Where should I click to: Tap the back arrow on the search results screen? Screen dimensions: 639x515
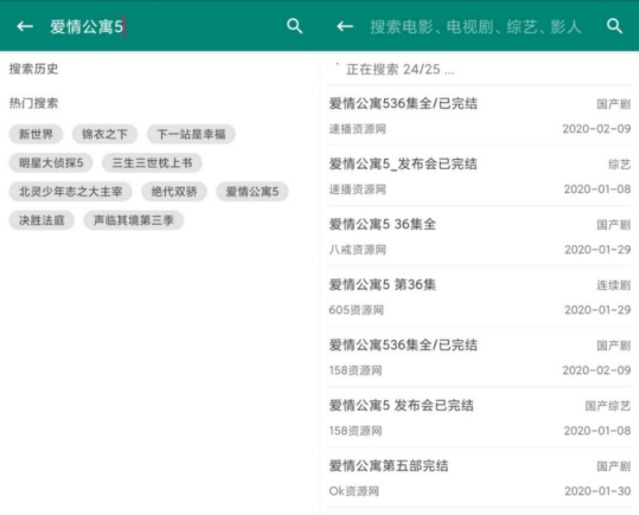point(345,26)
